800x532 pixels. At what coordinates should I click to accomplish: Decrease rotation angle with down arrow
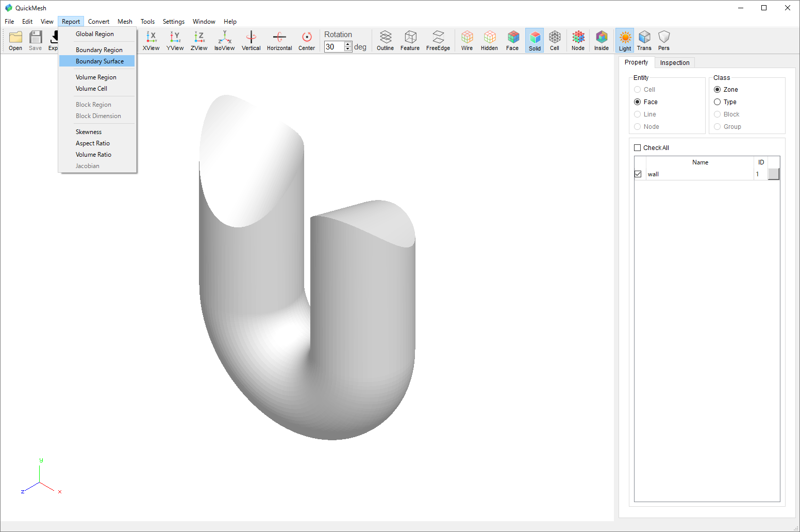point(348,49)
